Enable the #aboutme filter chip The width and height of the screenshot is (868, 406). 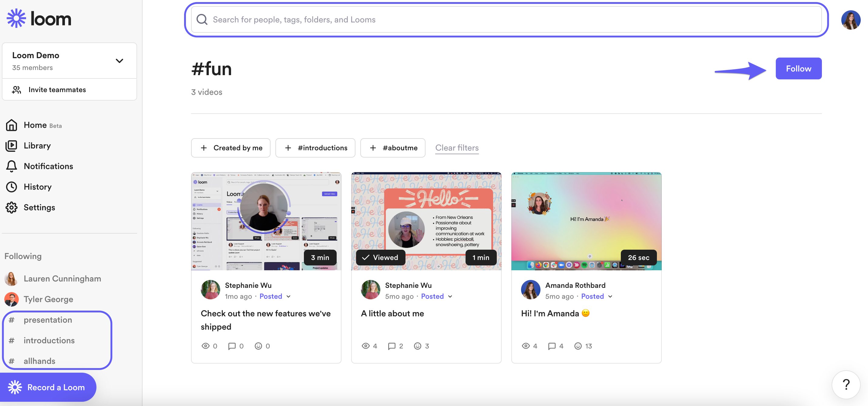pyautogui.click(x=393, y=148)
